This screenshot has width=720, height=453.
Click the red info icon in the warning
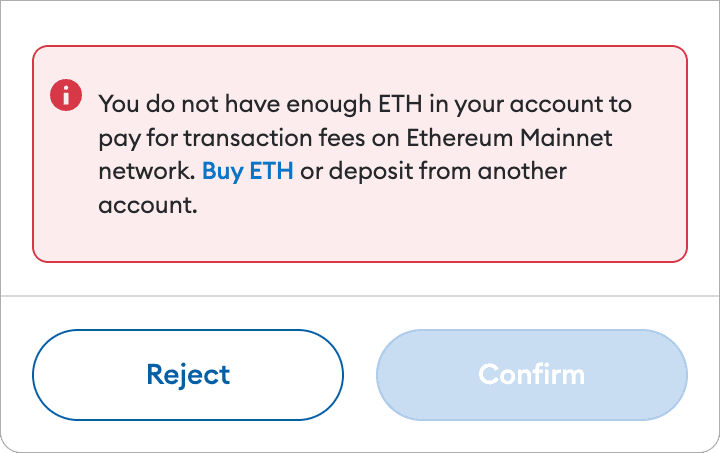[x=66, y=95]
